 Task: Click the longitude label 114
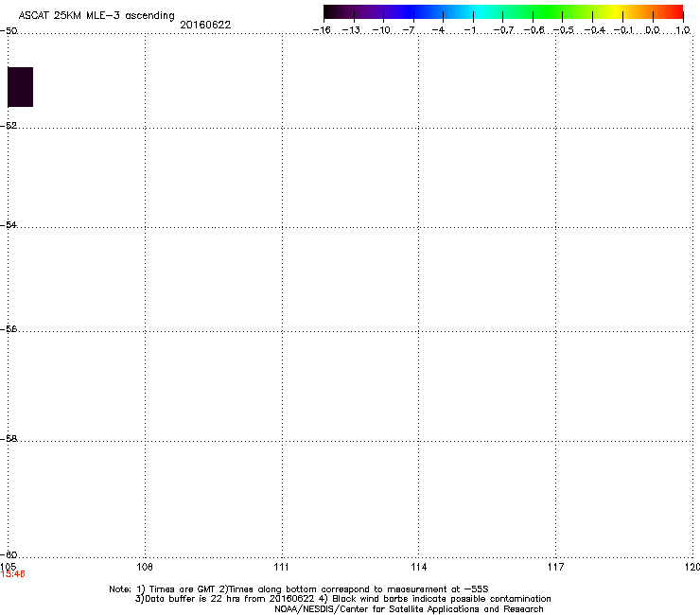point(419,567)
